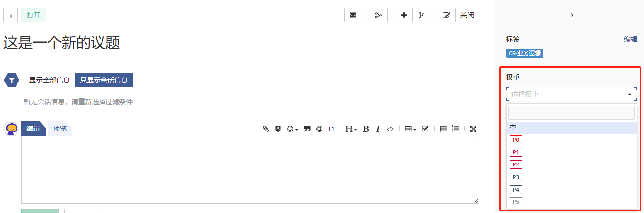Apply italic formatting in editor
This screenshot has height=213, width=644.
(377, 129)
